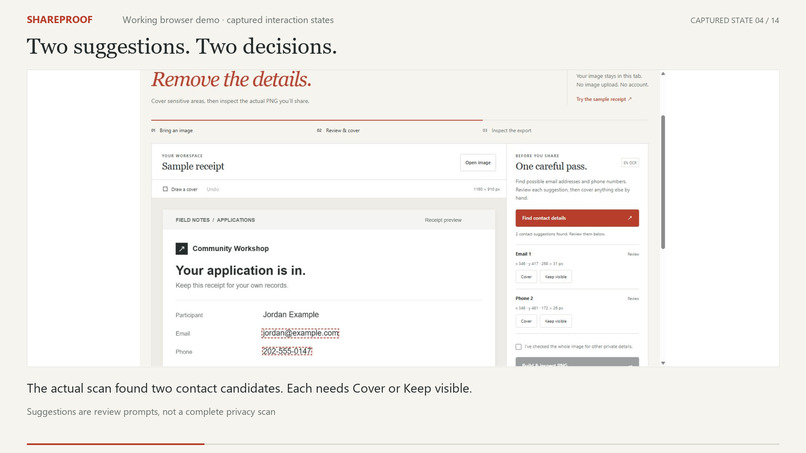The image size is (806, 453).
Task: Click Cover for Phone 2
Action: tap(526, 321)
